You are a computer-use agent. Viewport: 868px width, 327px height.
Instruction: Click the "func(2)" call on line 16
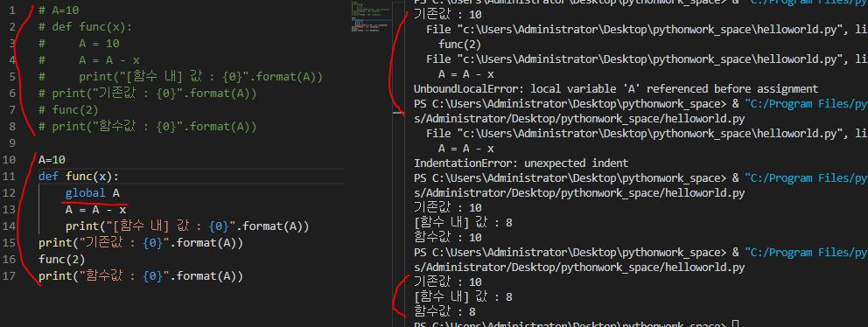point(61,260)
